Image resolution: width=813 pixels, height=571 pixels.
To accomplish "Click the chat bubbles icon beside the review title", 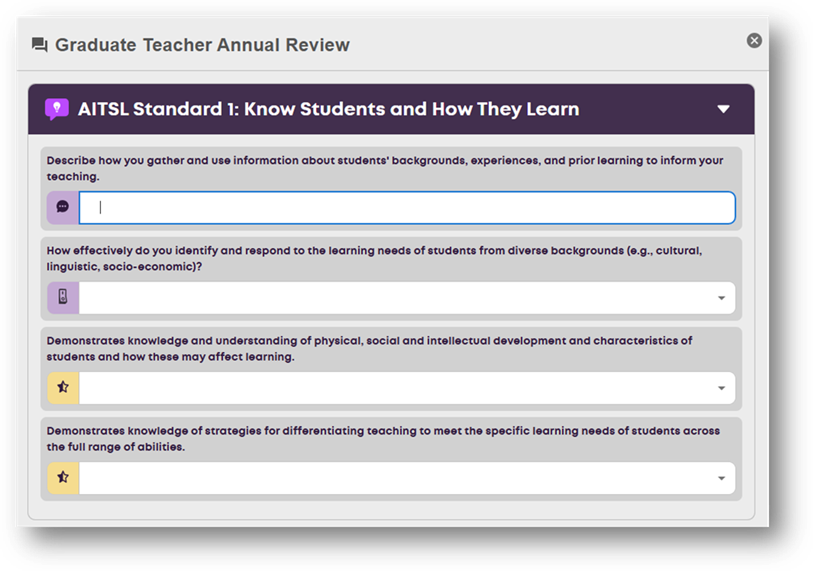I will [39, 45].
